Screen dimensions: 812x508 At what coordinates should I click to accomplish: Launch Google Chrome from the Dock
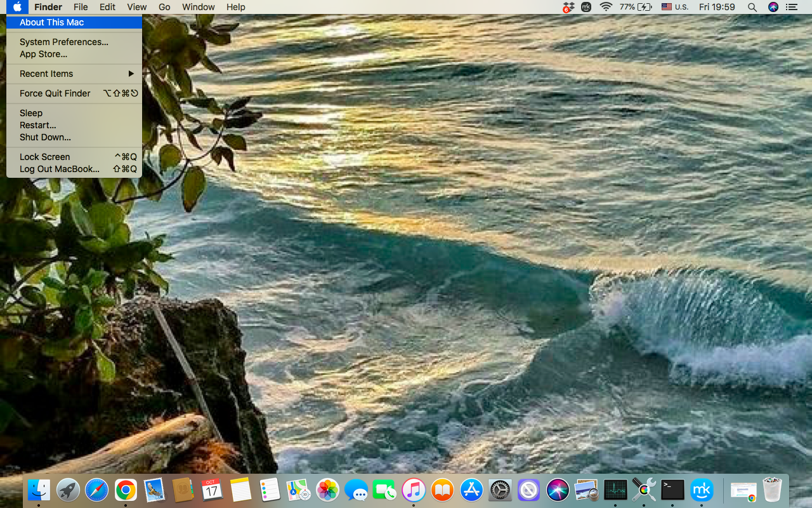(126, 490)
